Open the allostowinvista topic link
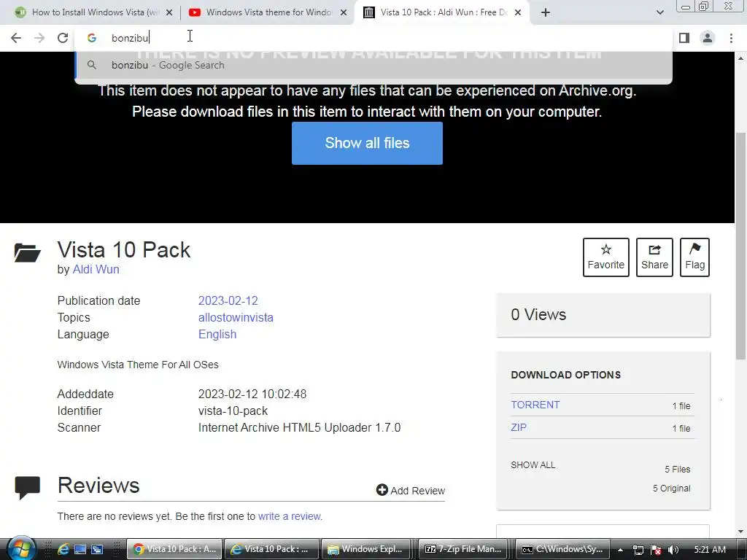This screenshot has width=747, height=560. 236,317
